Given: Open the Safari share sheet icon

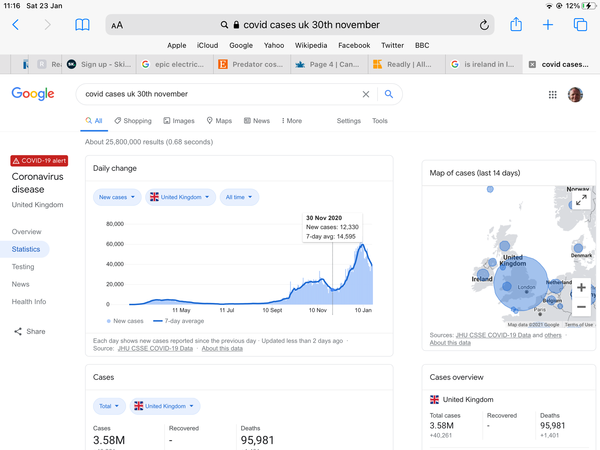Looking at the screenshot, I should [516, 24].
